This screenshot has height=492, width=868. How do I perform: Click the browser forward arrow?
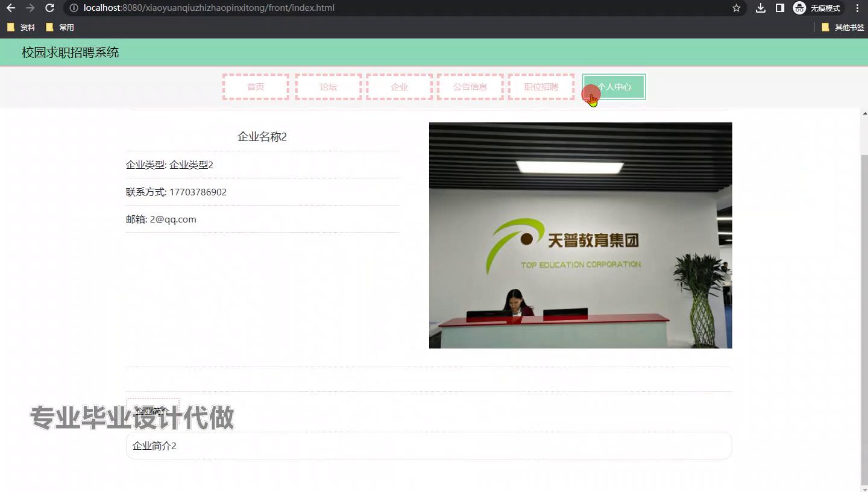tap(30, 8)
